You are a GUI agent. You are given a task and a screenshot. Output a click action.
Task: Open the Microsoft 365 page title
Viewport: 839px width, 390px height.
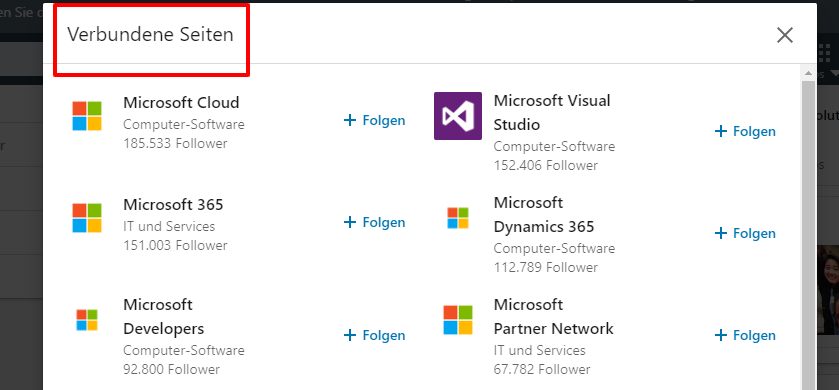click(173, 204)
